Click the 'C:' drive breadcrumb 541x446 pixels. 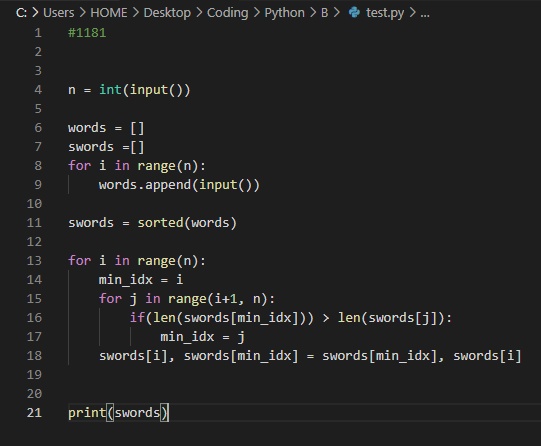[21, 13]
